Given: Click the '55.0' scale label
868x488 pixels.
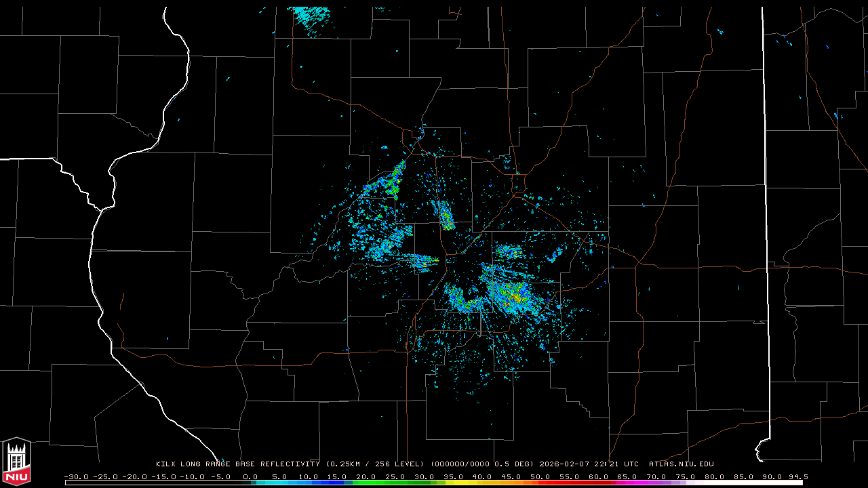Looking at the screenshot, I should click(x=570, y=476).
